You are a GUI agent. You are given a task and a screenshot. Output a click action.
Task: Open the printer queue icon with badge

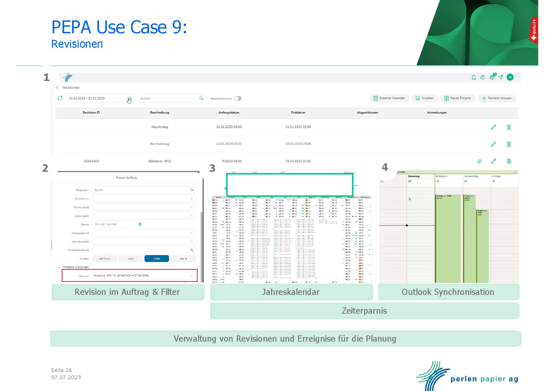tap(492, 77)
